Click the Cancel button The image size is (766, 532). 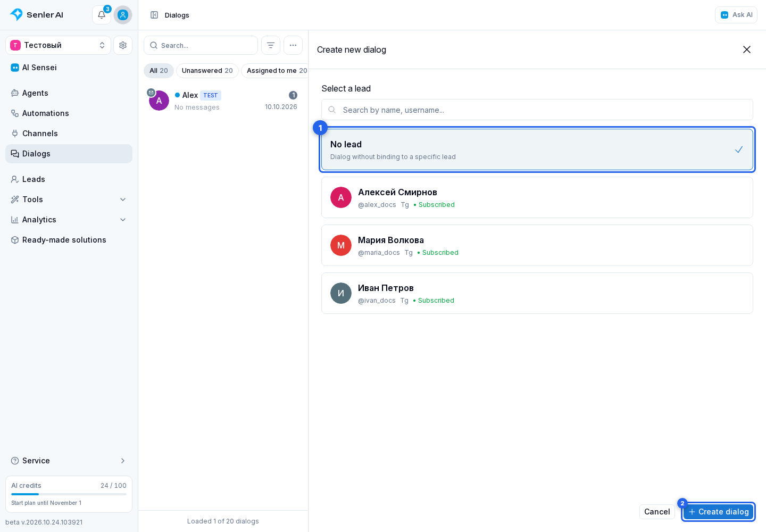point(657,512)
